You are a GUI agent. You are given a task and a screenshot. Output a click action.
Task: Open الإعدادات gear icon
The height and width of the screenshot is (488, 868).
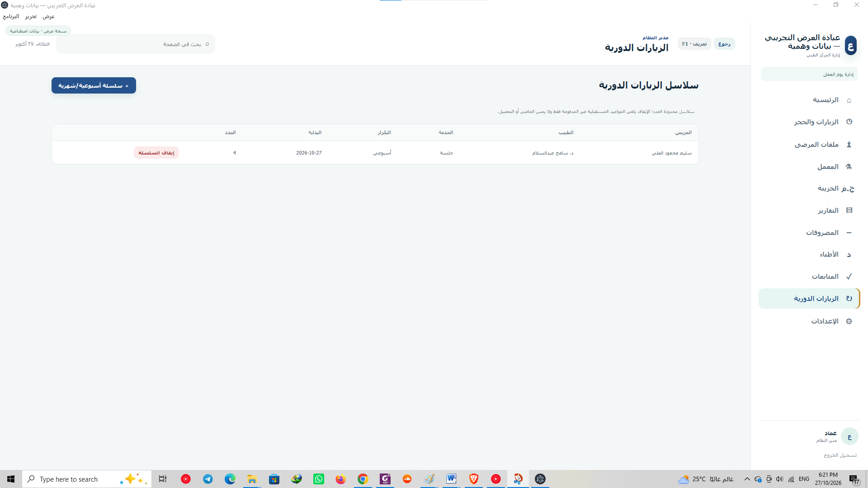coord(849,321)
